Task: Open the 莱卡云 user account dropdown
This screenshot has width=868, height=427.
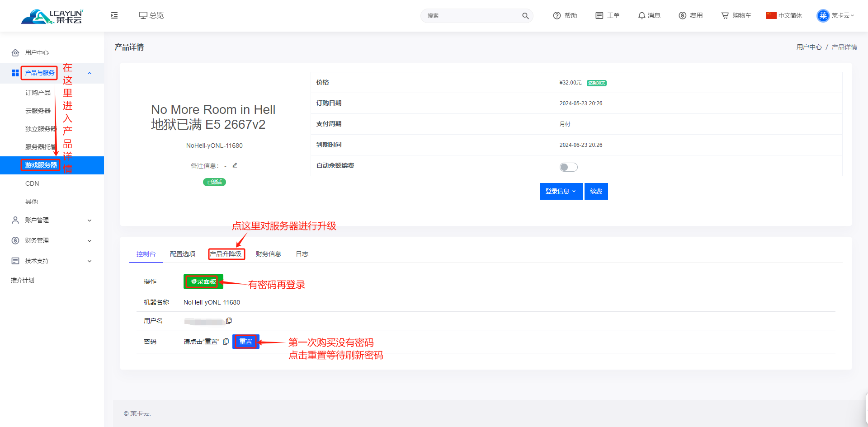Action: click(x=835, y=16)
